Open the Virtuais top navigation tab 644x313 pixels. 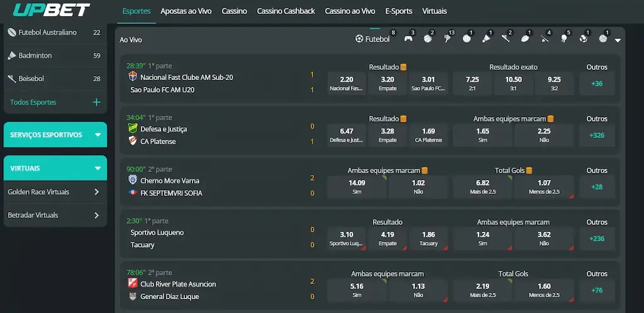tap(435, 11)
